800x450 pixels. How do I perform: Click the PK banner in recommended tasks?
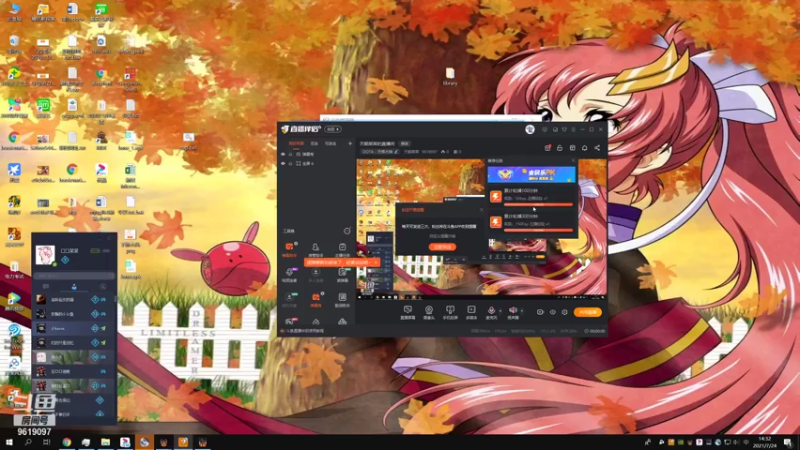coord(531,174)
